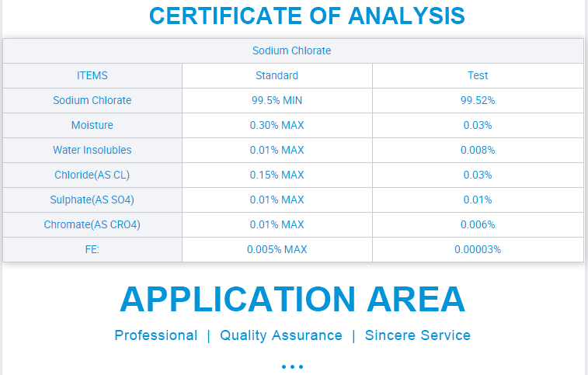Click the Standard column header

(x=277, y=75)
